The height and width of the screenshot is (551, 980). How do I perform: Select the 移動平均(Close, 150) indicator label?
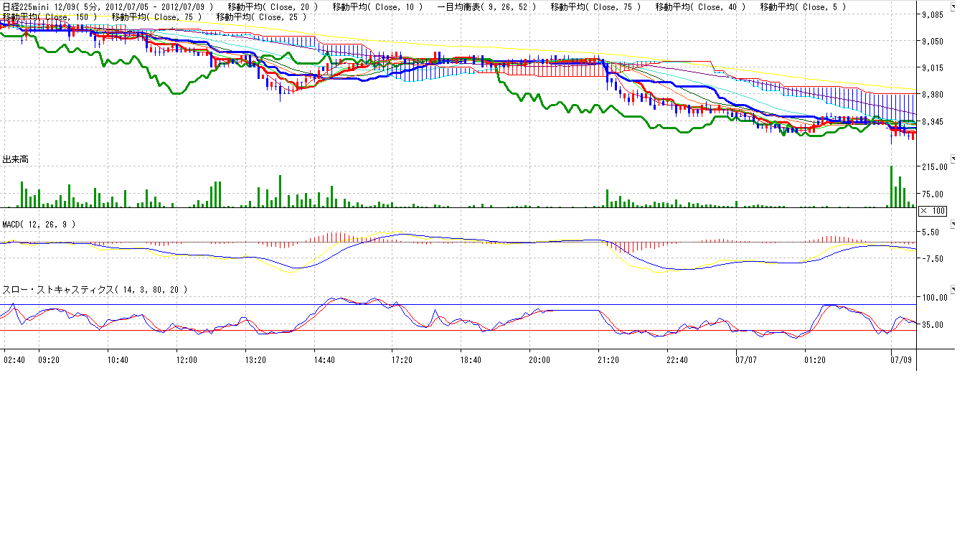point(49,16)
